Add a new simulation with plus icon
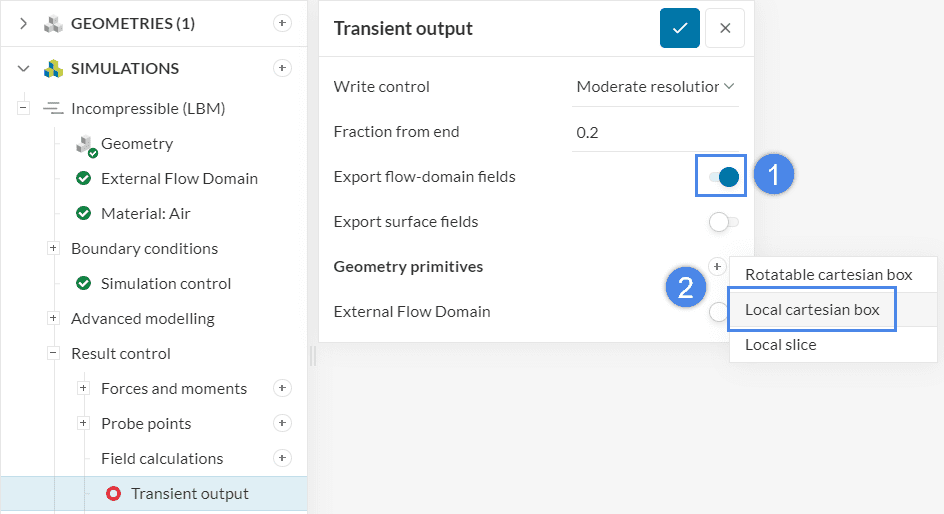944x514 pixels. point(282,68)
